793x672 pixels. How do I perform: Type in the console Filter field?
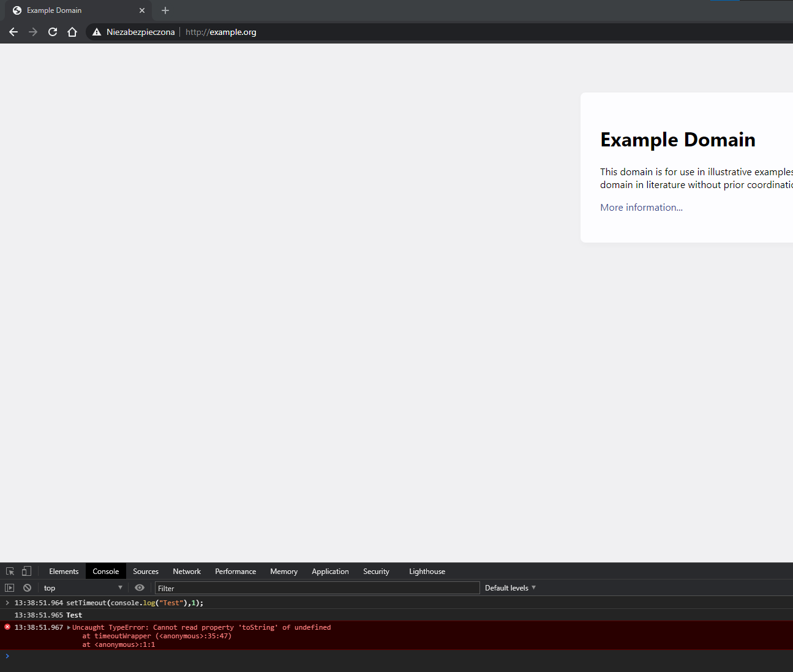pos(317,587)
